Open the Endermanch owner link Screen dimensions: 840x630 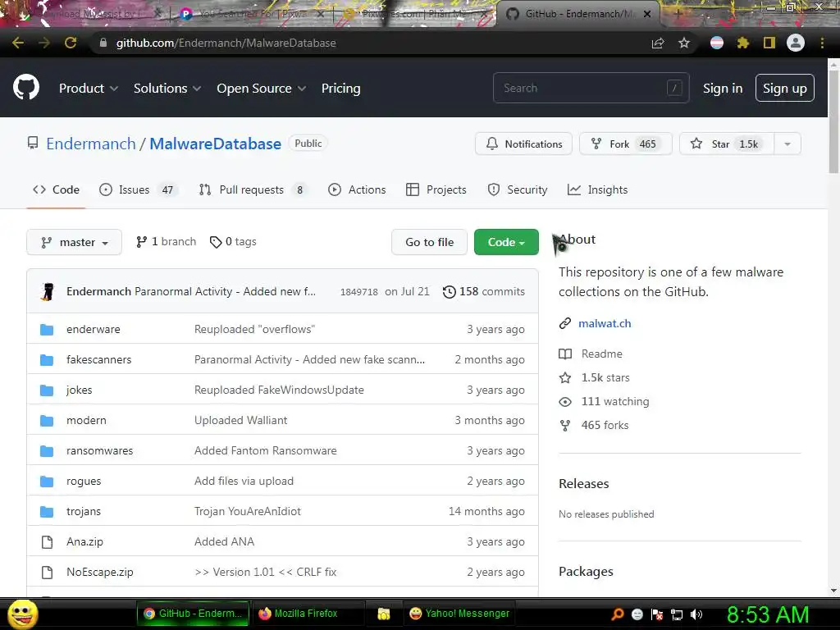tap(91, 144)
